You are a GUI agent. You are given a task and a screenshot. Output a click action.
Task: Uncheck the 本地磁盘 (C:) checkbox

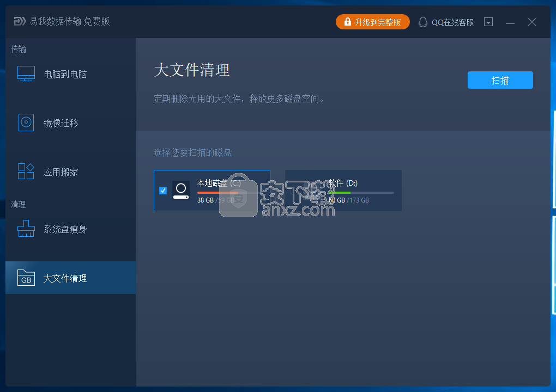tap(163, 191)
